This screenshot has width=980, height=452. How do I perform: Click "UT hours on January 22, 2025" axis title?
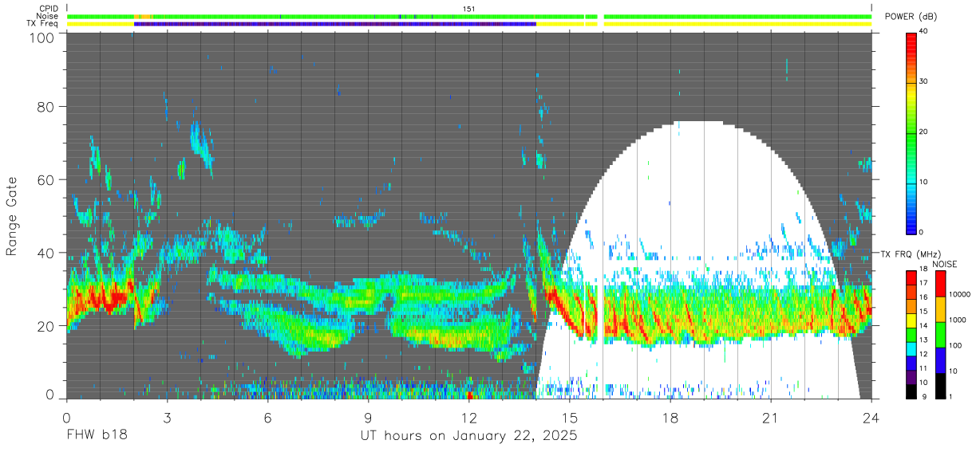(468, 436)
